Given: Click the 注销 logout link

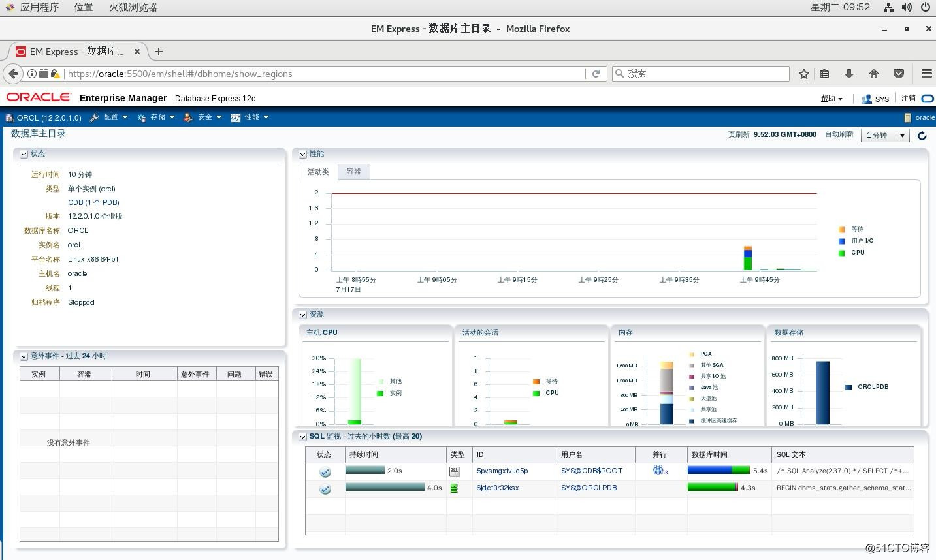Looking at the screenshot, I should click(909, 98).
